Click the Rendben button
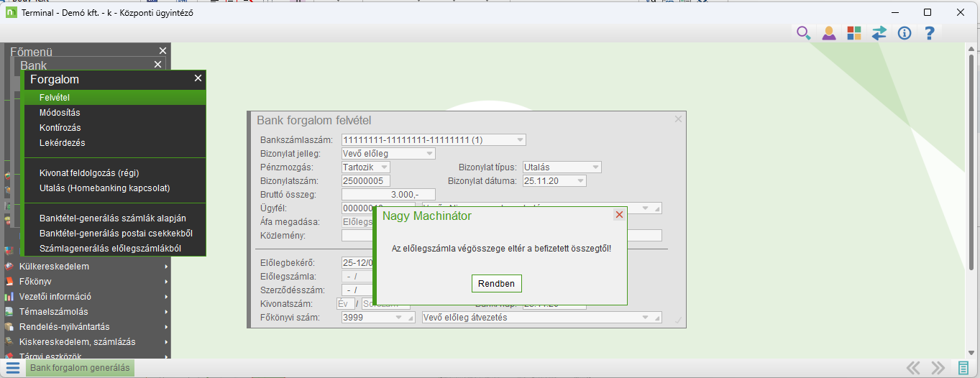Viewport: 980px width, 378px height. pyautogui.click(x=497, y=283)
